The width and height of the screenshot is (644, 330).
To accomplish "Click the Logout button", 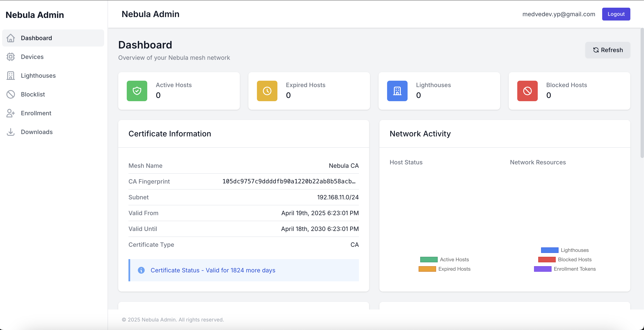I will (616, 14).
